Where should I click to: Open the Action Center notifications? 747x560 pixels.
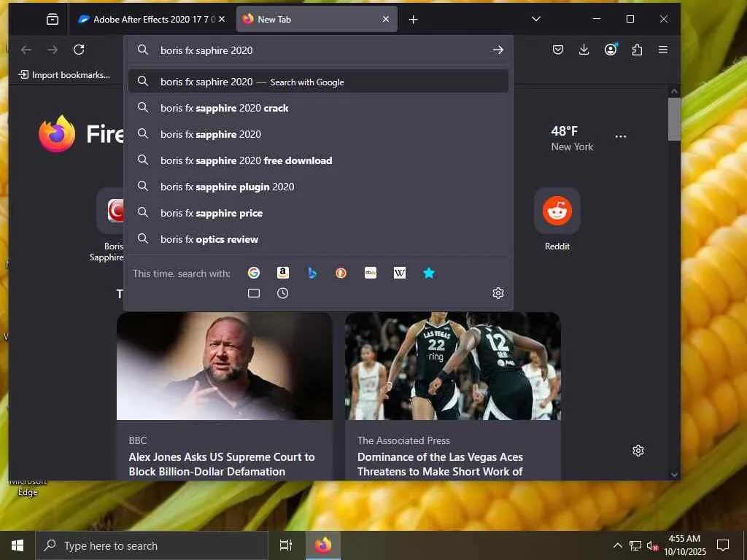point(723,545)
